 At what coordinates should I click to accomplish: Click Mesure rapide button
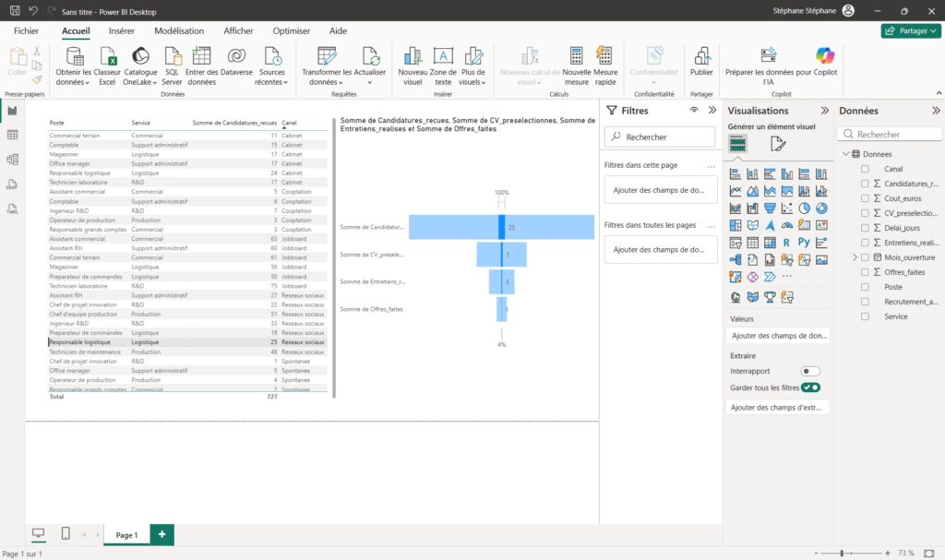point(605,66)
